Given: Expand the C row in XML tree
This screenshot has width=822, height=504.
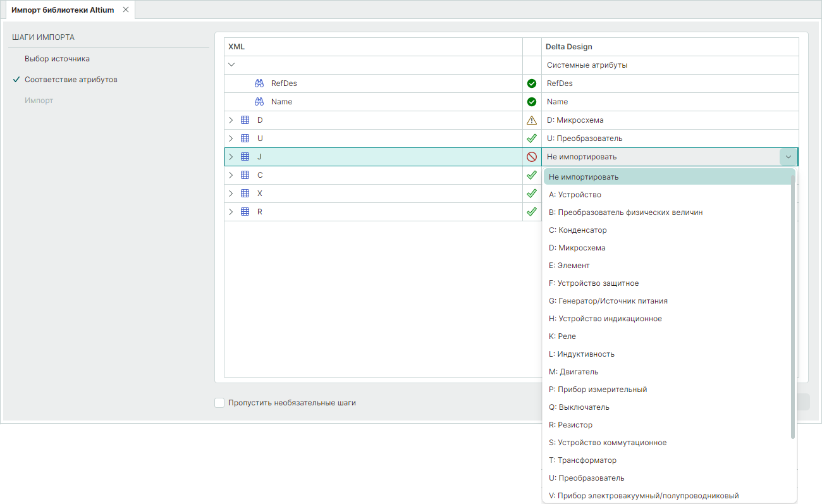Looking at the screenshot, I should [x=231, y=175].
